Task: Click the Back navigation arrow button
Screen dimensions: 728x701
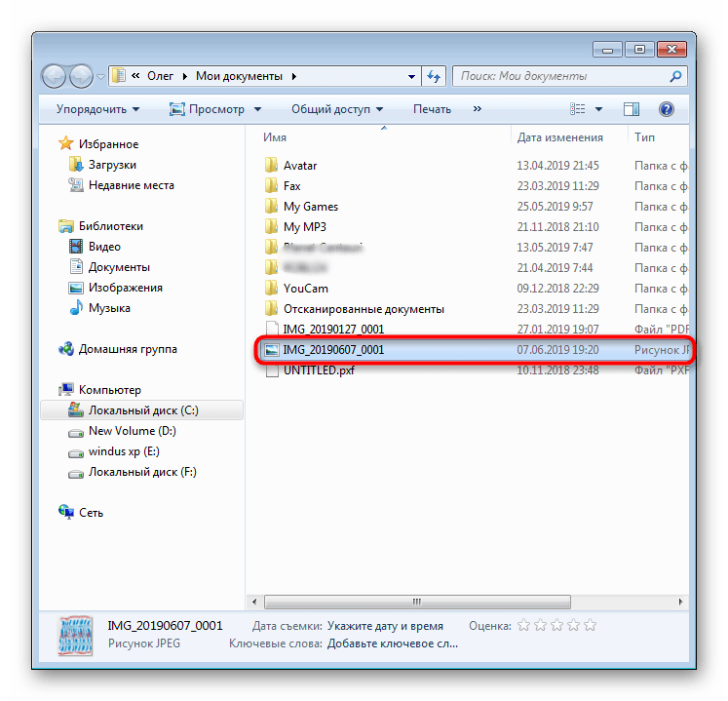Action: [x=55, y=75]
